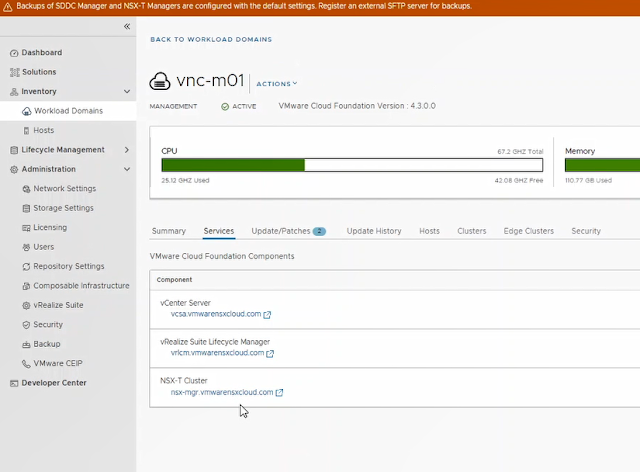Image resolution: width=640 pixels, height=472 pixels.
Task: Click the Component column header
Action: tap(174, 280)
